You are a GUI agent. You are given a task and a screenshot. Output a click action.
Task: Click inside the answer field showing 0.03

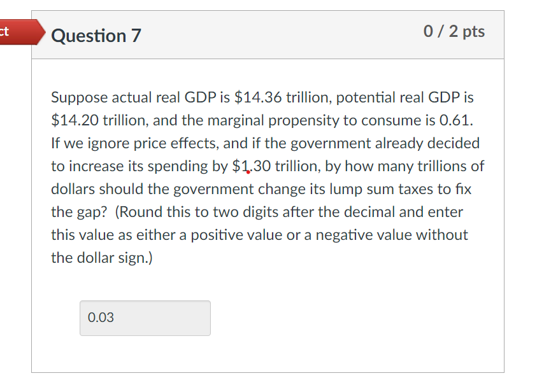pyautogui.click(x=145, y=318)
